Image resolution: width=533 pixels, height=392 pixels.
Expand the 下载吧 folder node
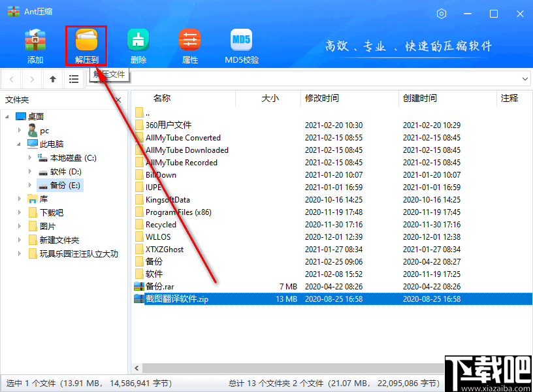pyautogui.click(x=20, y=212)
